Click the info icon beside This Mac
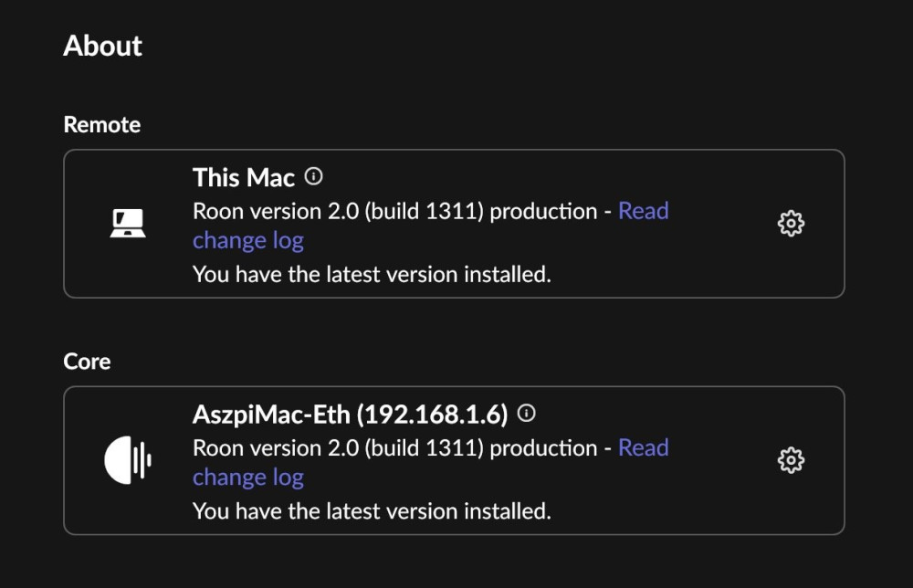This screenshot has height=588, width=913. (x=314, y=176)
